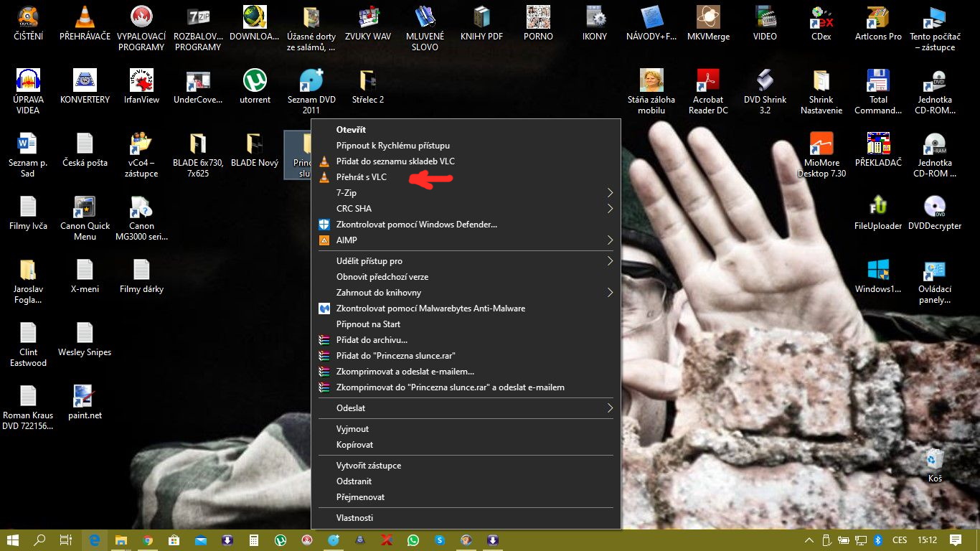Open the Windows Start button

point(13,540)
